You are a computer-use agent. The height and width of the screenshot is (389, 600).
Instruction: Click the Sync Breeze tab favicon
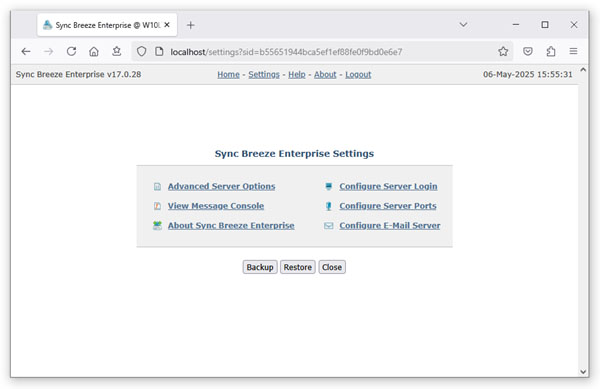pos(47,25)
